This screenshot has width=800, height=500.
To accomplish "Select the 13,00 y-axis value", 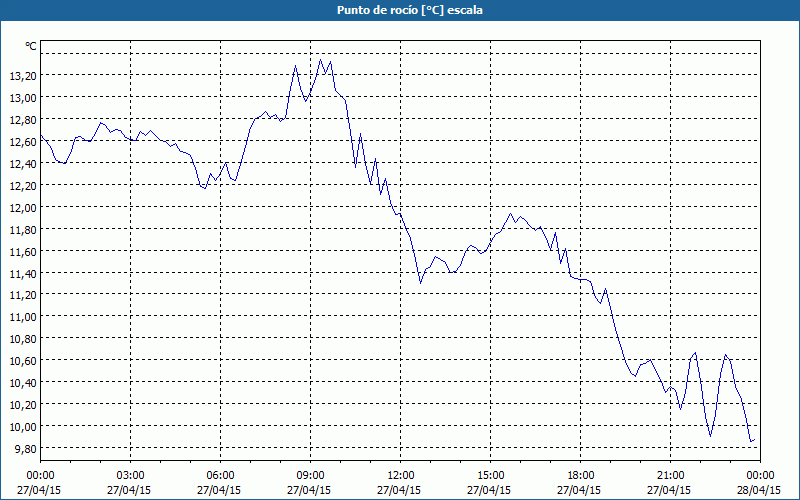I will pyautogui.click(x=22, y=98).
